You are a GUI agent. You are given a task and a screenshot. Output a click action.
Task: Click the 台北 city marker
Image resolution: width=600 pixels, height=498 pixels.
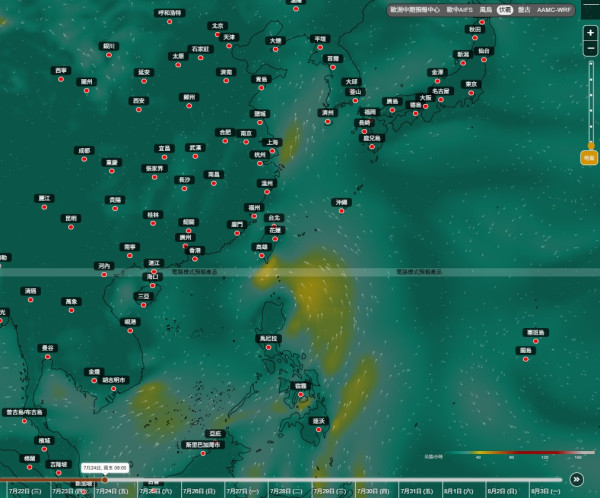(274, 227)
